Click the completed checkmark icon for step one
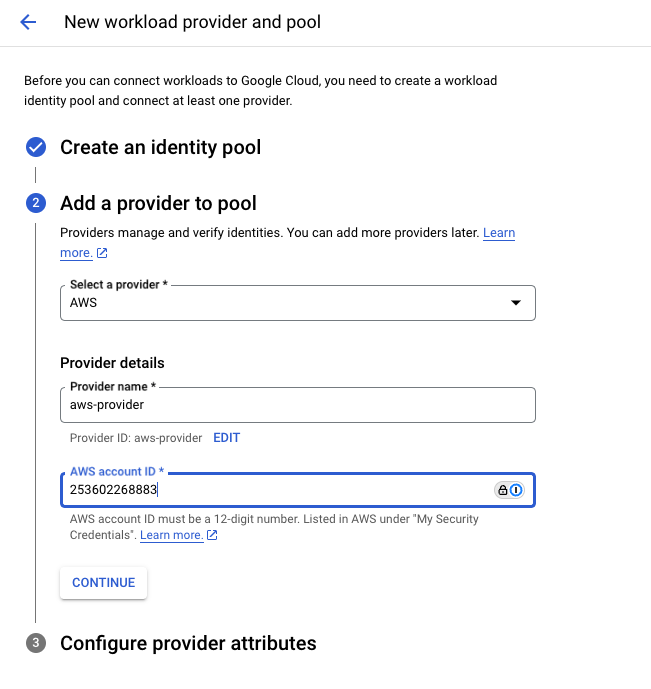The image size is (651, 689). [36, 148]
